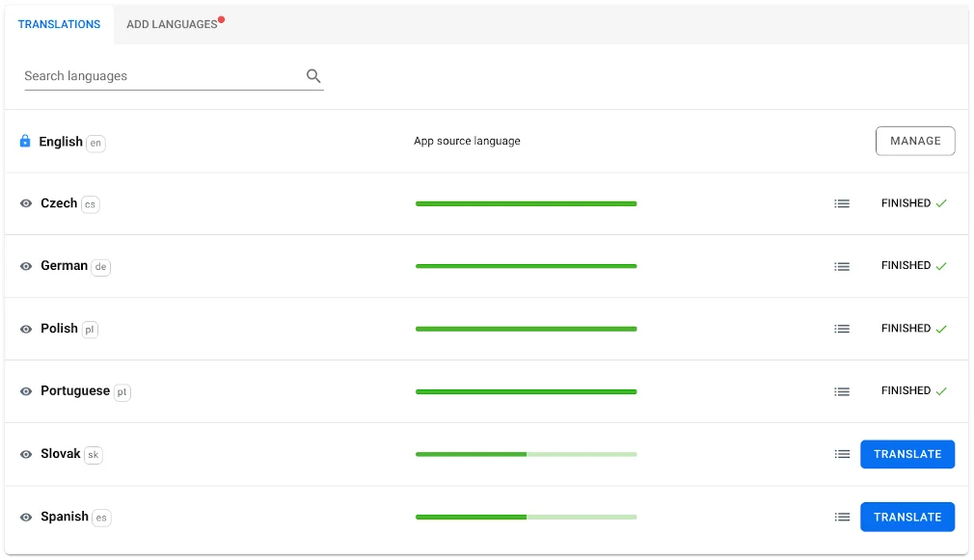Viewport: 974px width, 560px height.
Task: Toggle the Polish visibility eye
Action: point(26,329)
